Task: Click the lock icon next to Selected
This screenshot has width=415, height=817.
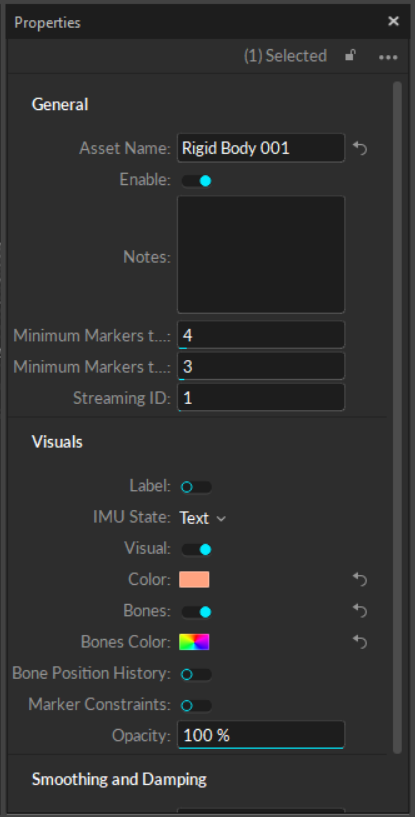Action: coord(351,55)
